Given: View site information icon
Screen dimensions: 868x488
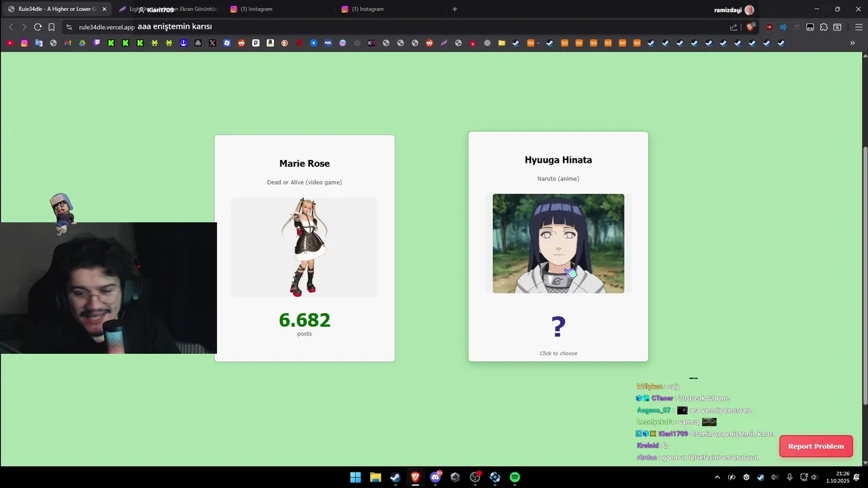Looking at the screenshot, I should click(69, 27).
